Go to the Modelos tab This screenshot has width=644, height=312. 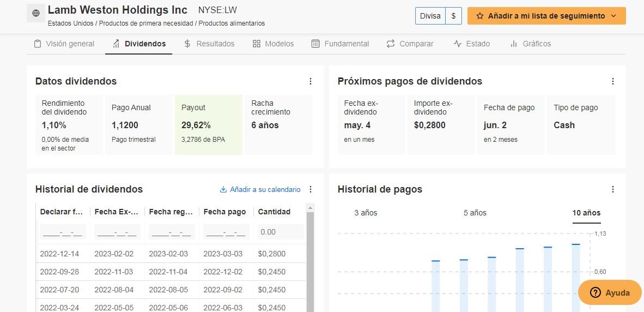(273, 44)
